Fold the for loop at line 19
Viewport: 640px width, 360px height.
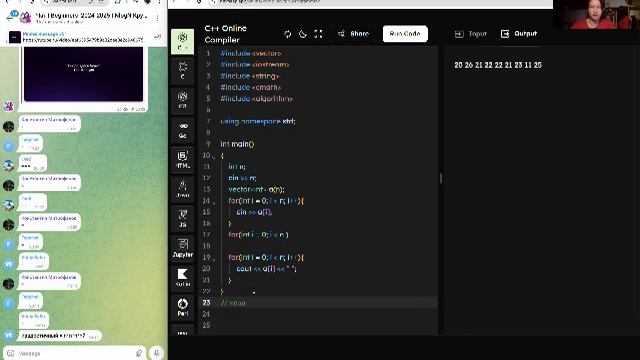(213, 258)
